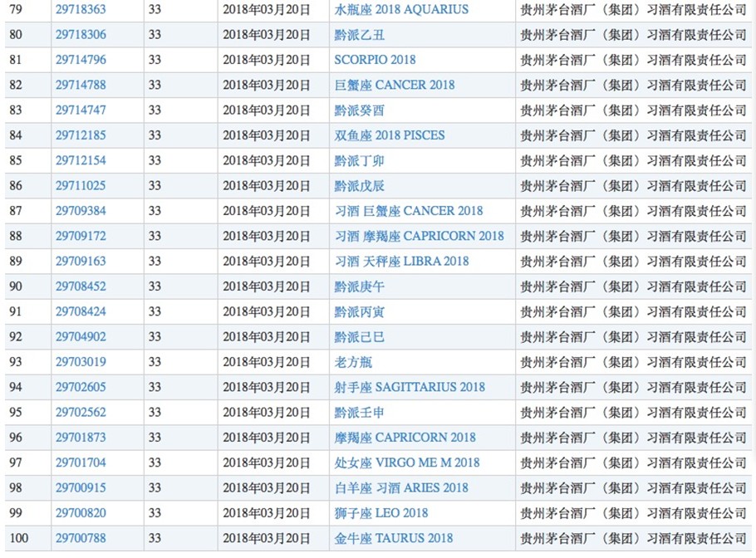Viewport: 756px width, 558px height.
Task: Open trademark 金牛座 TAURUS 2018
Action: click(x=394, y=538)
